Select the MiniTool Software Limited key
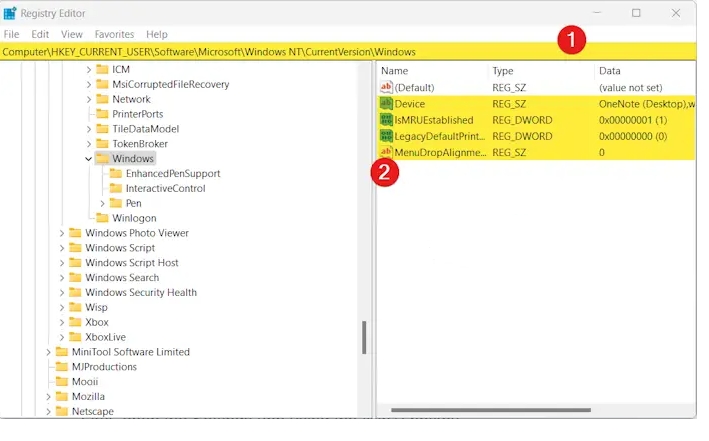The height and width of the screenshot is (441, 709). point(131,352)
